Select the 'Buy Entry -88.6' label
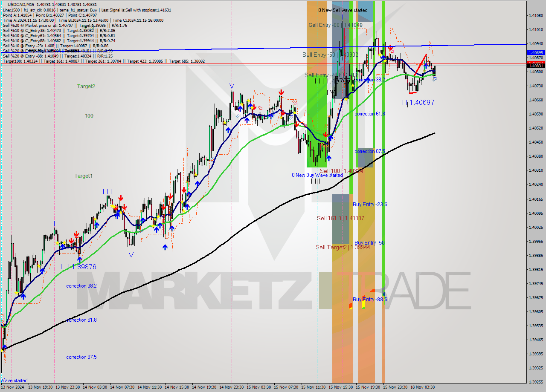This screenshot has width=546, height=392. point(370,300)
